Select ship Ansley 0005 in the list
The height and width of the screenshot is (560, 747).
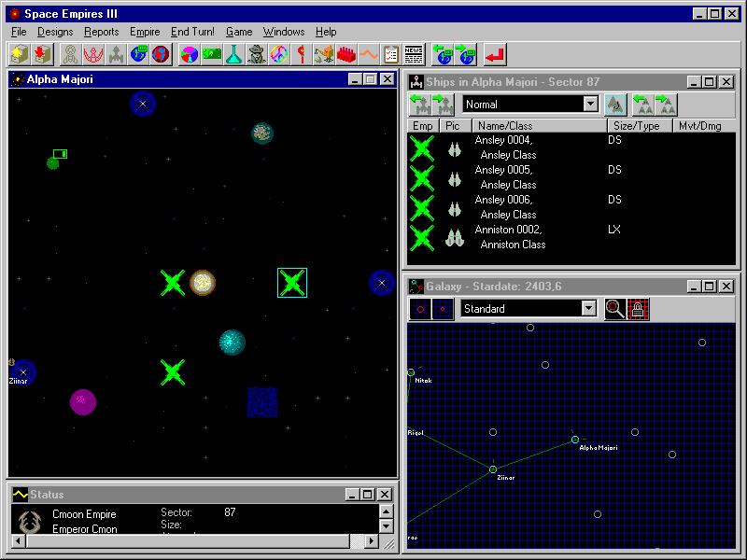(571, 177)
